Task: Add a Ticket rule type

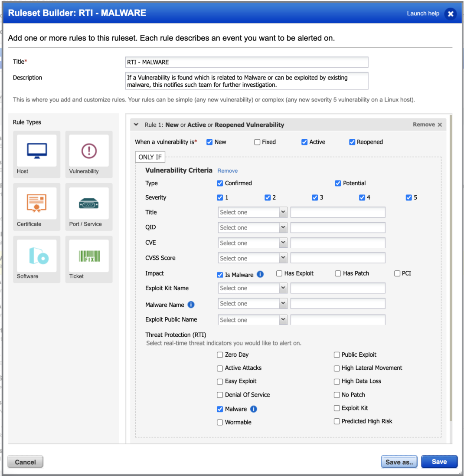Action: (x=88, y=256)
